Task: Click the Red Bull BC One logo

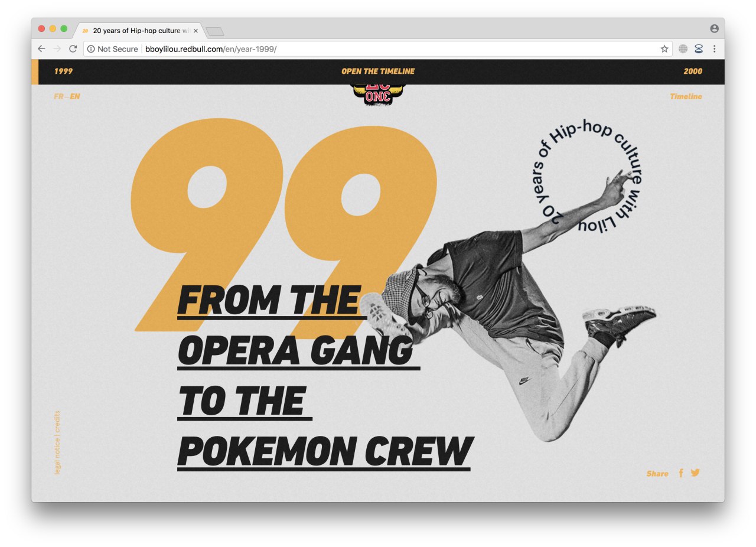Action: (378, 95)
